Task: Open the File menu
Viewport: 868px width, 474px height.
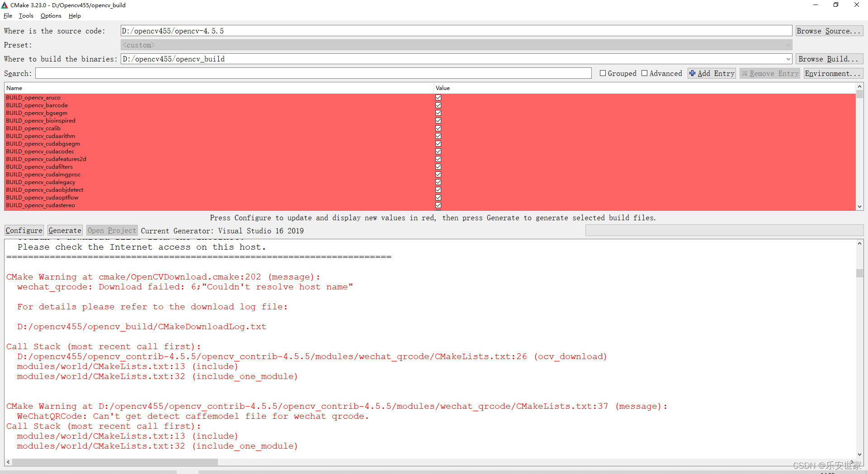Action: (x=8, y=16)
